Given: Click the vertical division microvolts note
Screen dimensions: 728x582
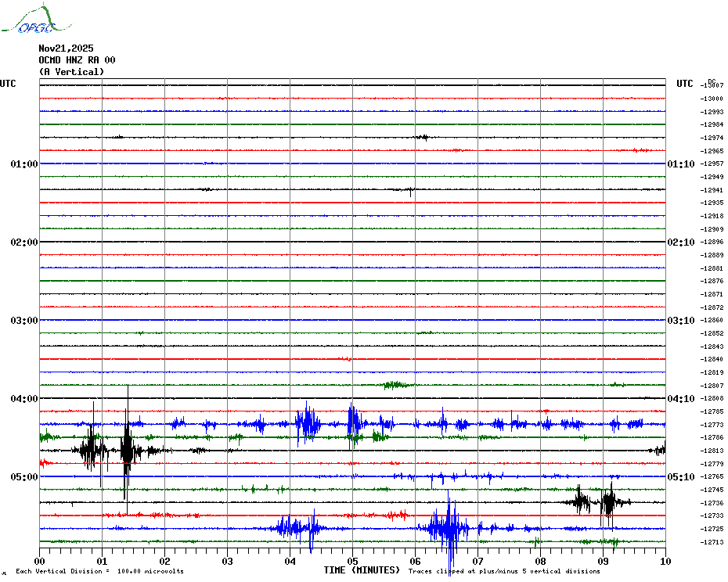Looking at the screenshot, I should 99,571.
